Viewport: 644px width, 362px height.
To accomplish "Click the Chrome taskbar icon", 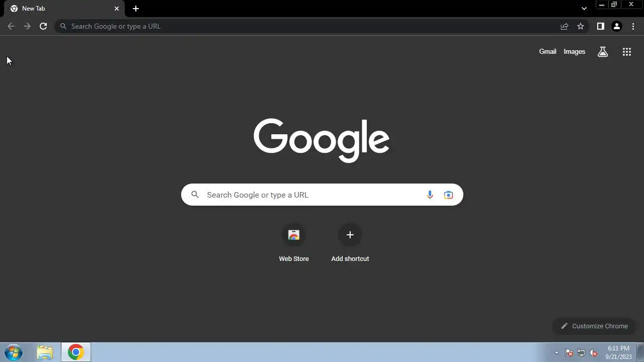I will (x=76, y=352).
